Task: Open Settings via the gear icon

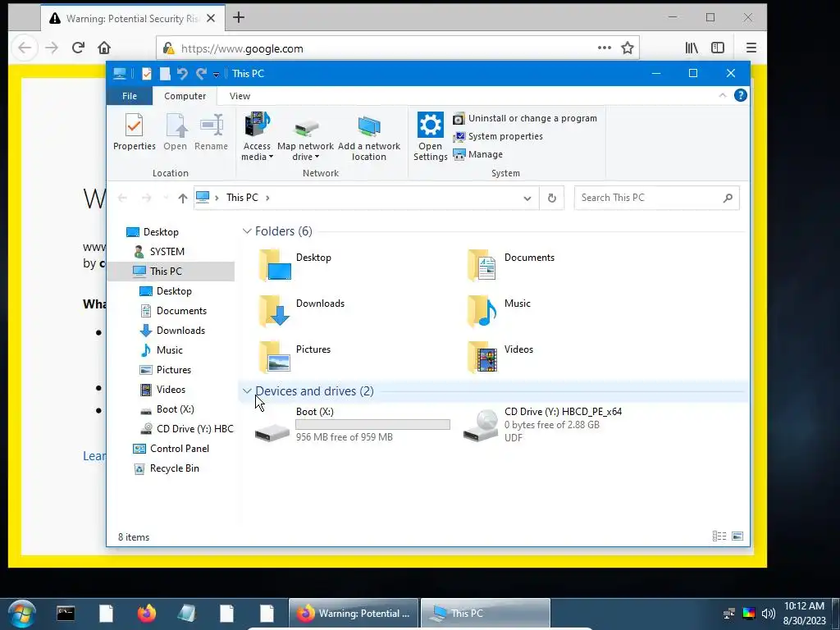Action: (x=430, y=125)
